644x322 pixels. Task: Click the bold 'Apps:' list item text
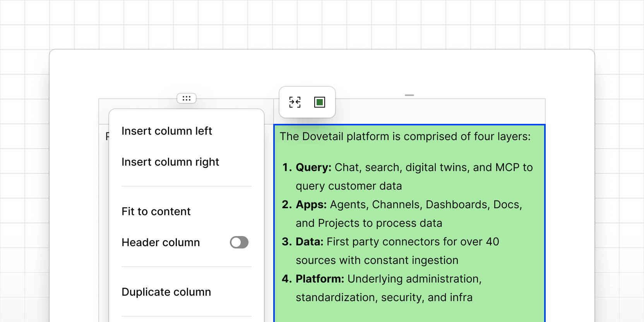(311, 204)
